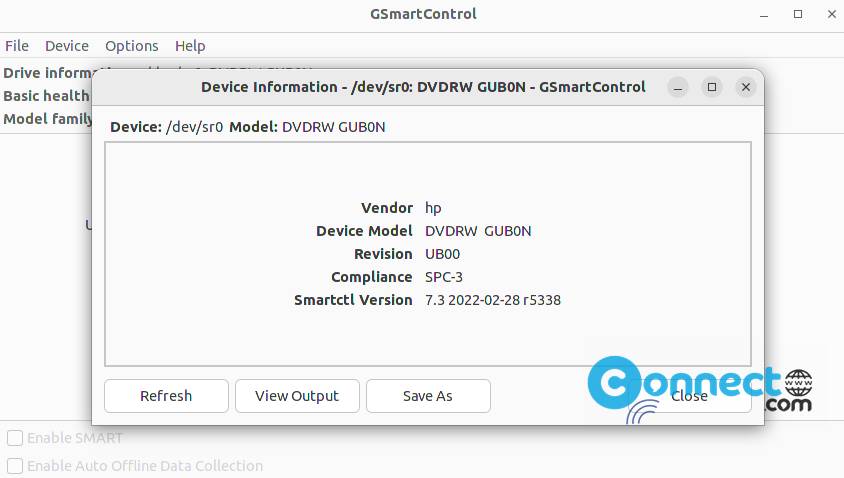This screenshot has height=478, width=844.
Task: Click the 'Device: /dev/sr0' header text
Action: tap(166, 127)
